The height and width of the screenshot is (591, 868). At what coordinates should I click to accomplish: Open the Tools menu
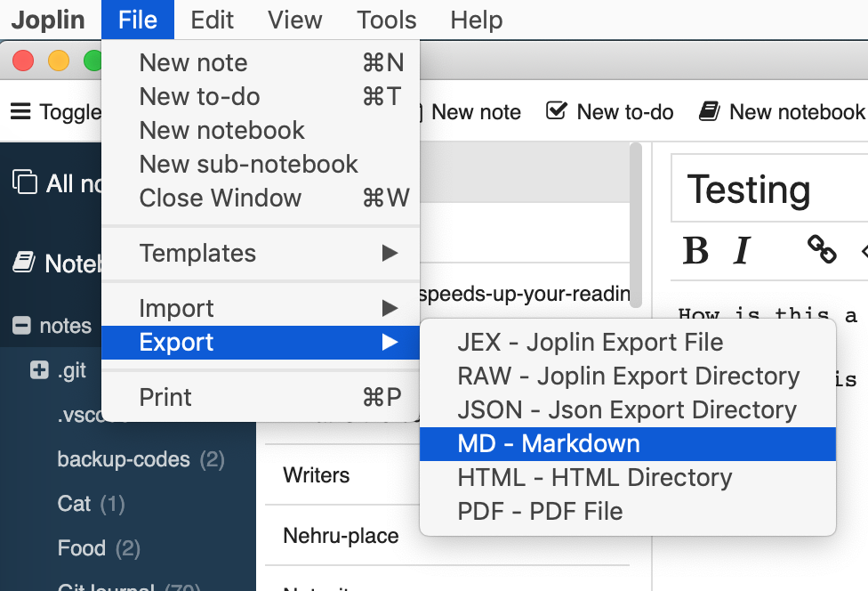pos(386,20)
